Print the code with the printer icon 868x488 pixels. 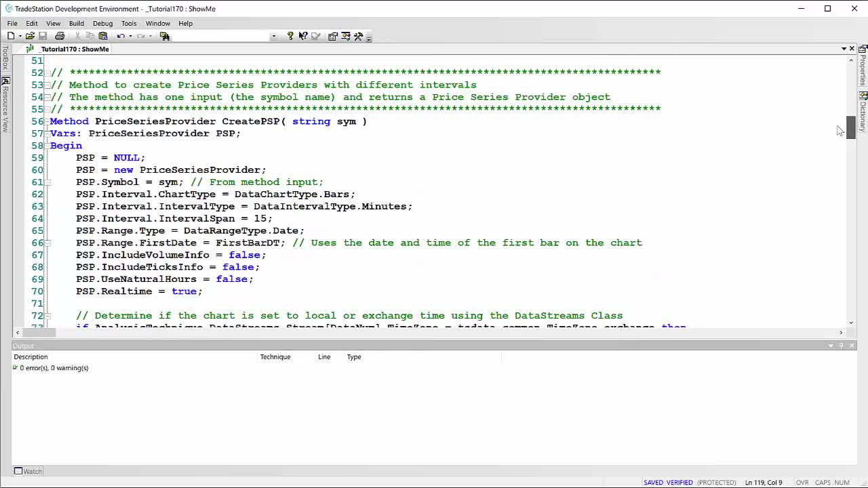click(60, 36)
